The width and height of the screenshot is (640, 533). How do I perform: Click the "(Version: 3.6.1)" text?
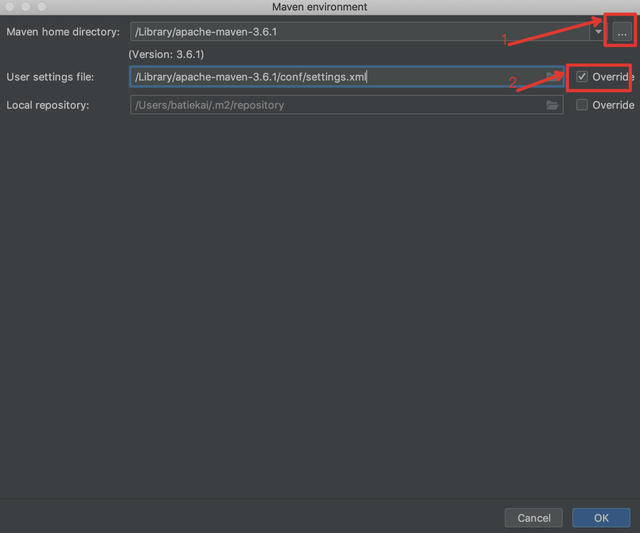166,54
